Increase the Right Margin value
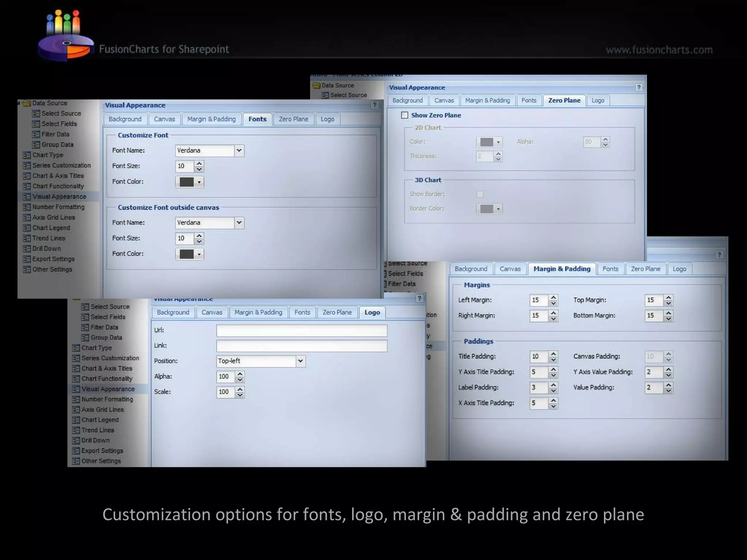Image resolution: width=747 pixels, height=560 pixels. coord(553,313)
